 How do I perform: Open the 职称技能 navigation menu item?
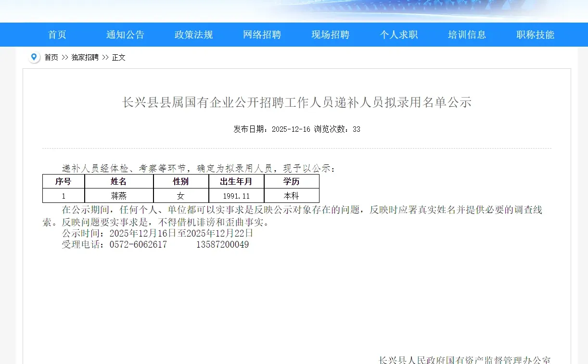coord(535,34)
